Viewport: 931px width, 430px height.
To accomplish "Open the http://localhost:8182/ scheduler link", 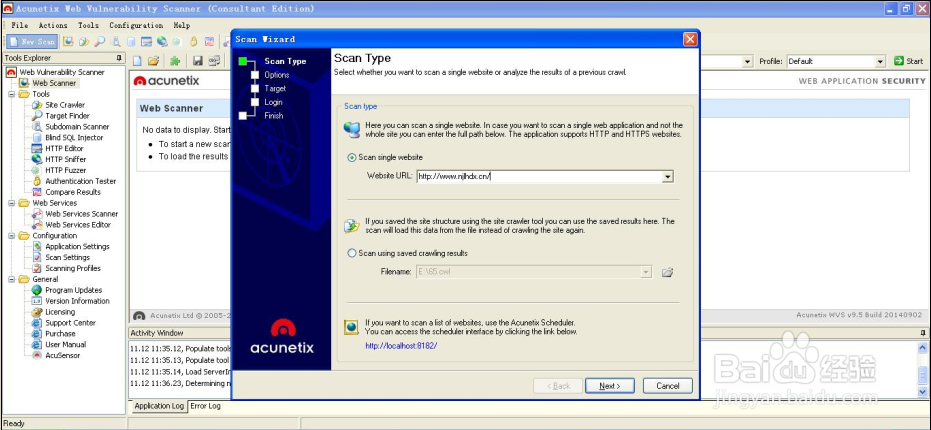I will [401, 345].
